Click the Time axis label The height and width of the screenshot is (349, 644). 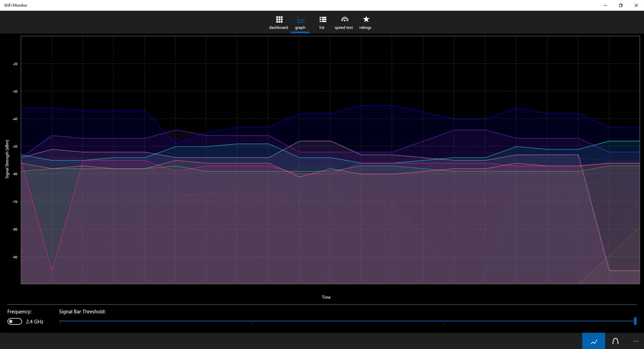326,297
